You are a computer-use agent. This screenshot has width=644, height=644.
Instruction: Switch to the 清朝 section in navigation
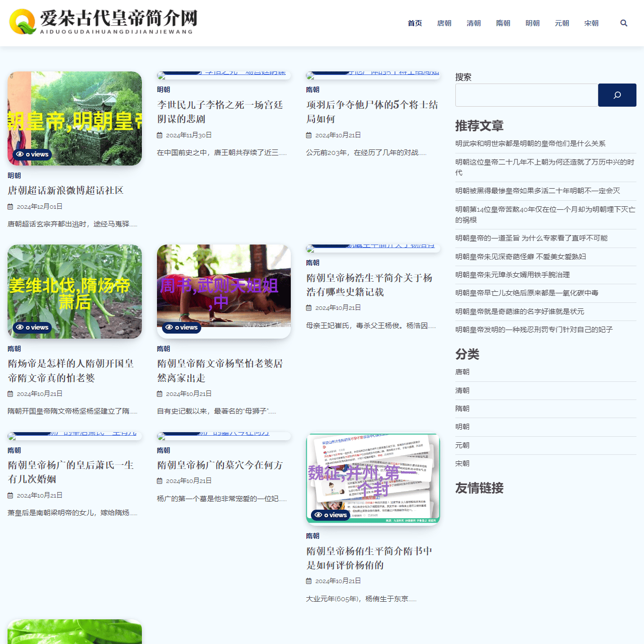(x=473, y=23)
